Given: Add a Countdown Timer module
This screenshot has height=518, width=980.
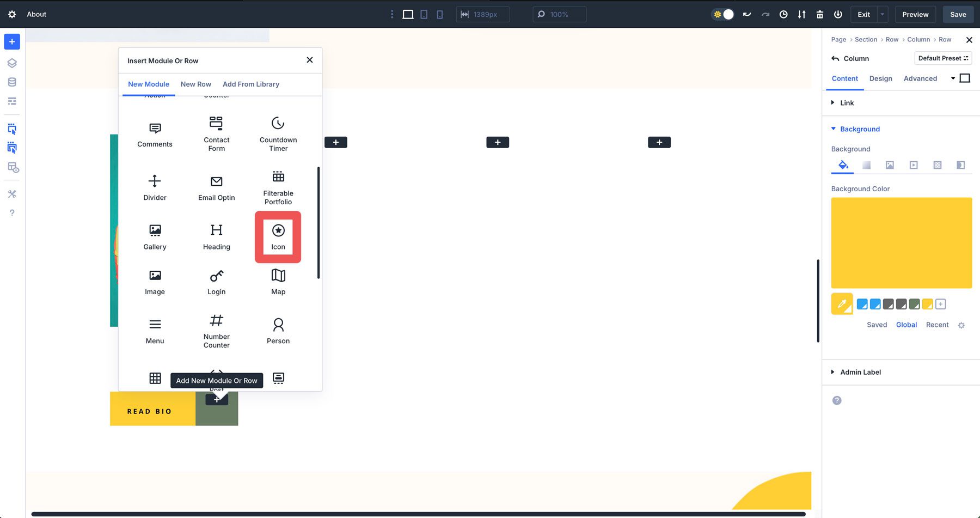Looking at the screenshot, I should (x=278, y=133).
